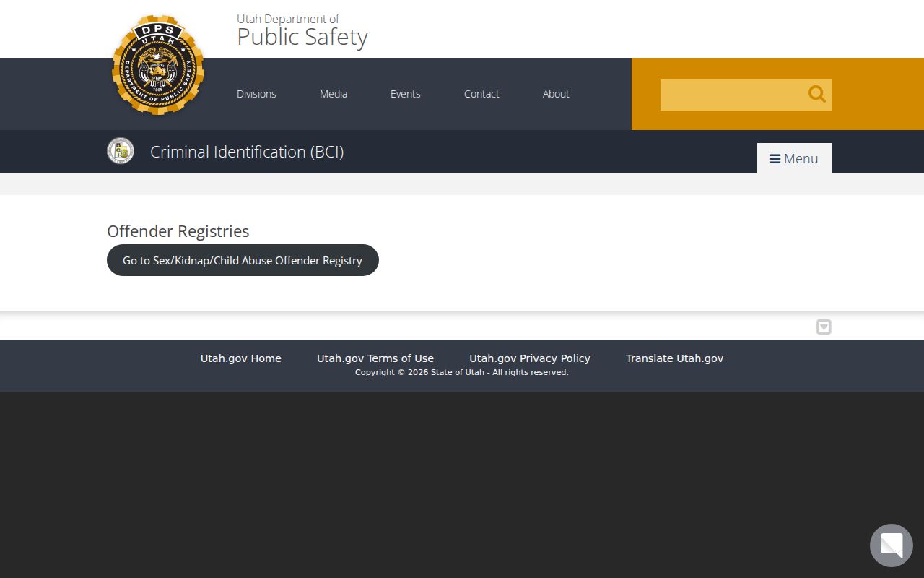Image resolution: width=924 pixels, height=578 pixels.
Task: Open the Menu hamburger button
Action: click(794, 158)
